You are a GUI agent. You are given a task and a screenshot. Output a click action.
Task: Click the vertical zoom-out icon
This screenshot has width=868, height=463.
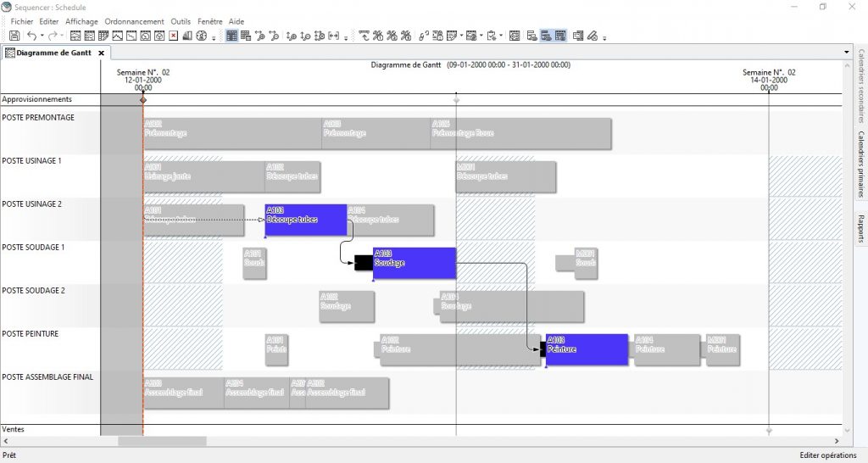(305, 36)
